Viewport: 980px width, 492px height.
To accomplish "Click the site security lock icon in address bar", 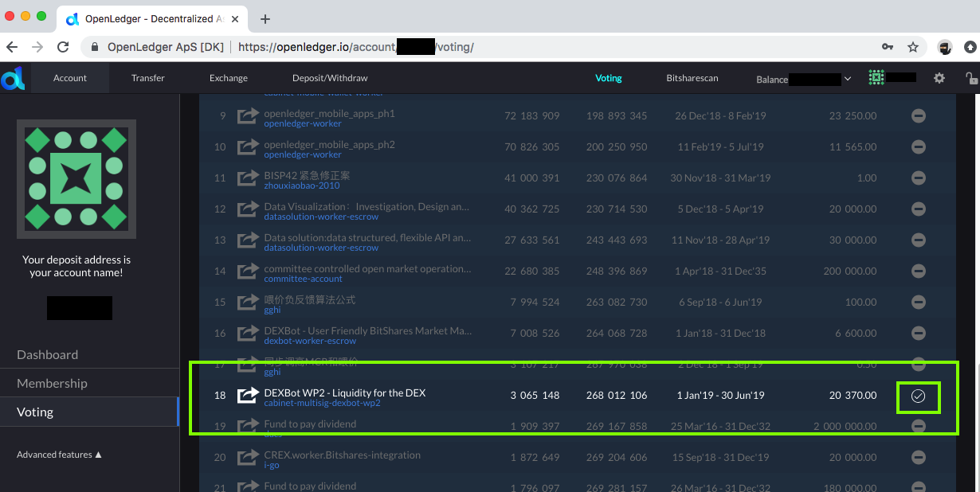I will (94, 47).
